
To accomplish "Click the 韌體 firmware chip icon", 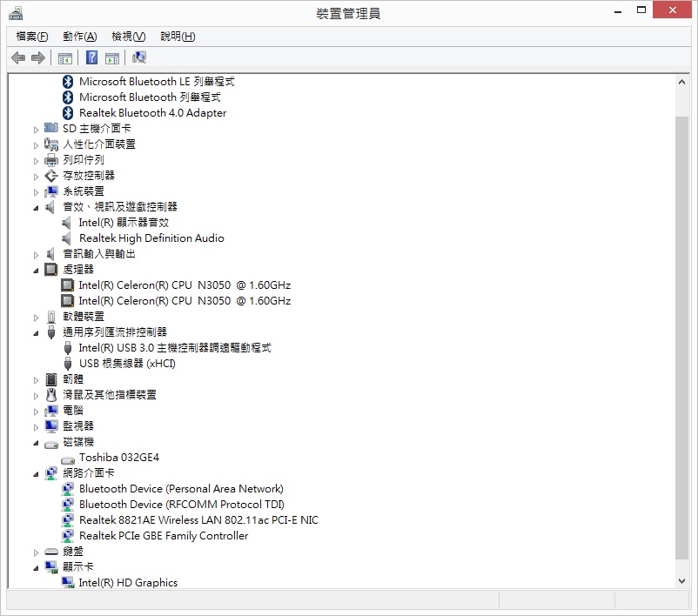I will tap(51, 379).
